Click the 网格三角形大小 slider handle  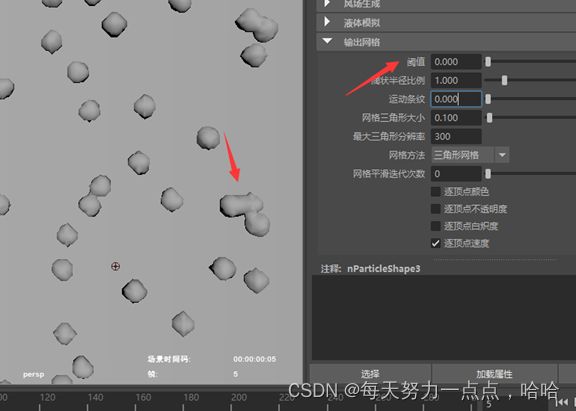coord(489,118)
